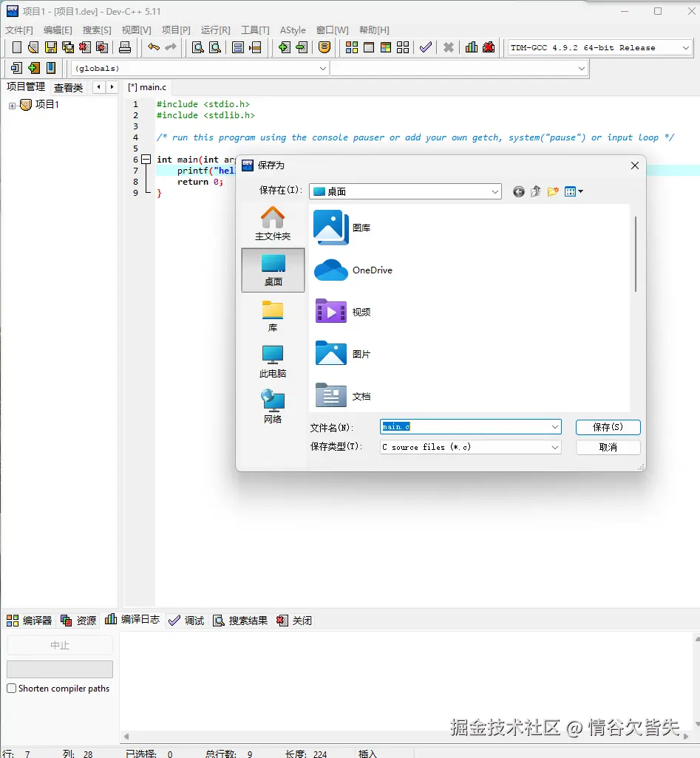Click the Compile four-colored-squares icon
Viewport: 700px width, 758px height.
[352, 47]
